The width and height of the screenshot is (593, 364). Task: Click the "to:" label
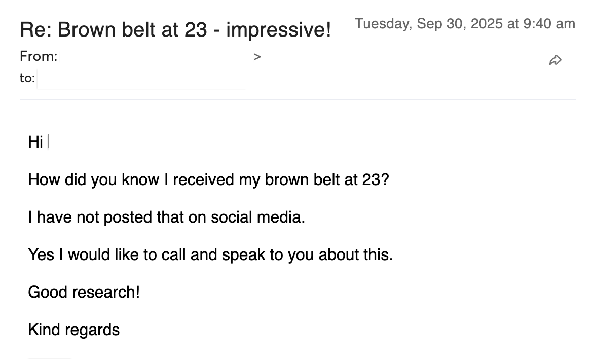click(27, 78)
